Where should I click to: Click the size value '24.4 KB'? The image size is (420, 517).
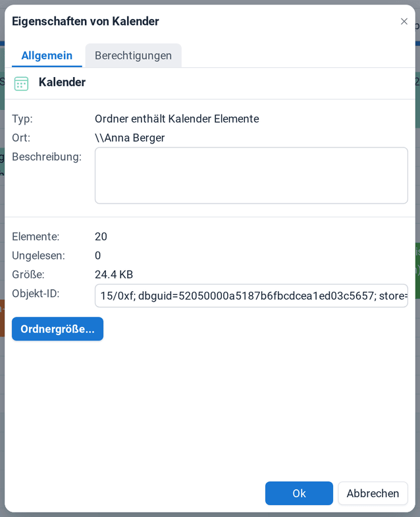click(x=114, y=275)
